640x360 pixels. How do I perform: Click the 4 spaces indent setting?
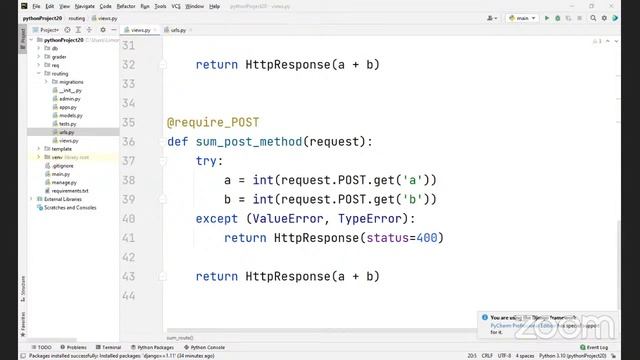point(525,356)
